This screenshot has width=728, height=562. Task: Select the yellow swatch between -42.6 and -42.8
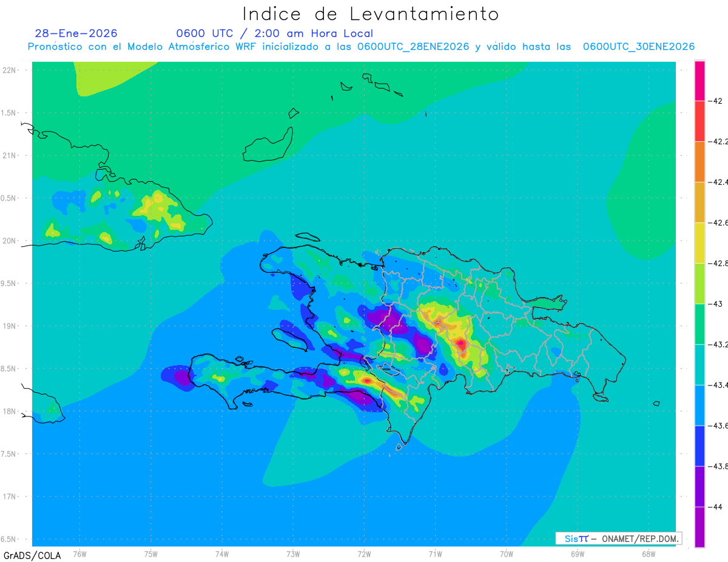point(699,243)
